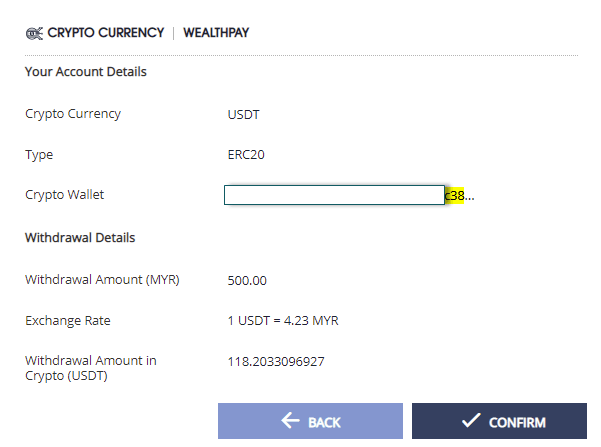Click the Crypto Currency logo icon

pos(34,33)
